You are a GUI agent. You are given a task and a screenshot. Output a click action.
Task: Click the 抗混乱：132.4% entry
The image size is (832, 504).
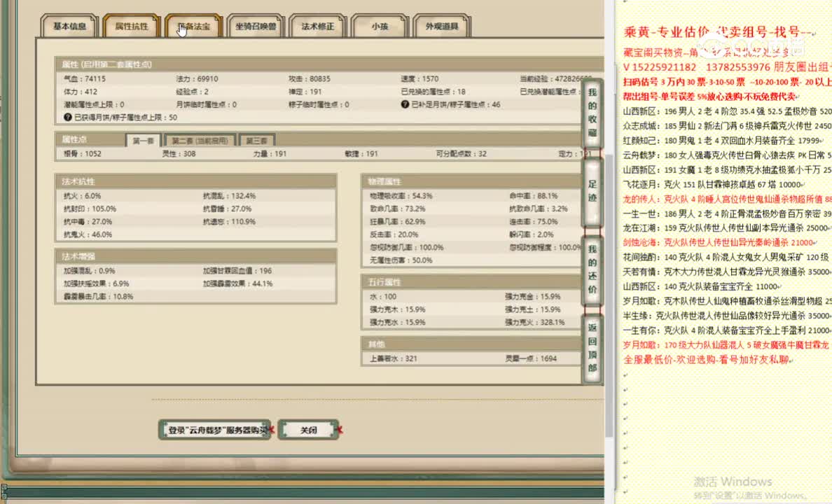(229, 196)
